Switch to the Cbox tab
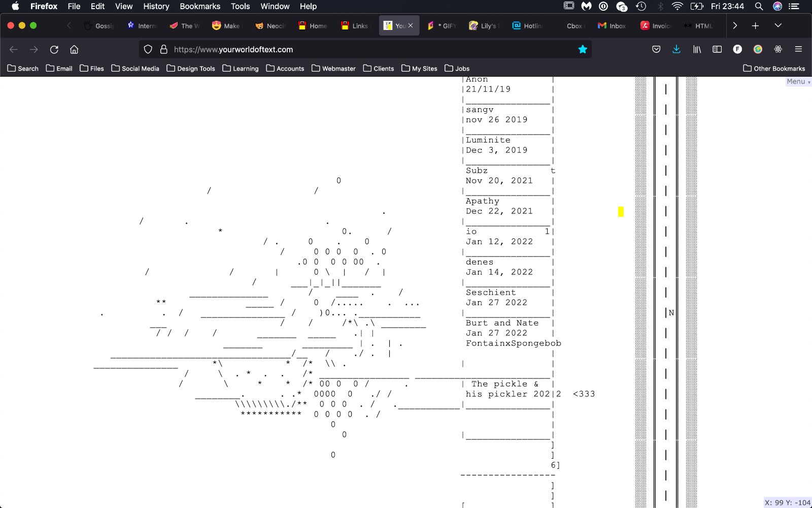Image resolution: width=812 pixels, height=508 pixels. point(570,25)
